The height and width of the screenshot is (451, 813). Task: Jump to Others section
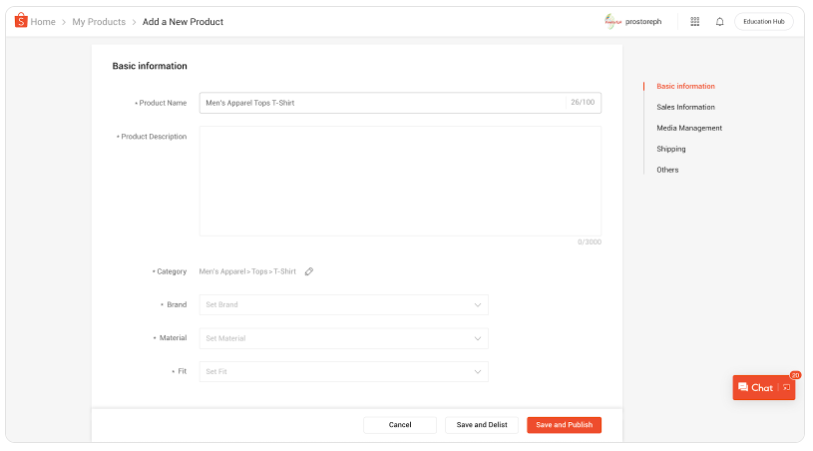pos(667,170)
